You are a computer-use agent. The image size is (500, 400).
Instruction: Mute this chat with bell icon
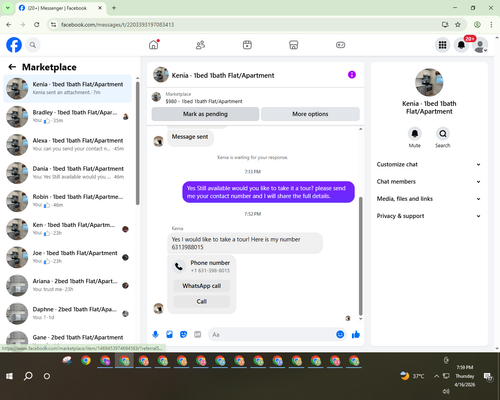(x=415, y=134)
